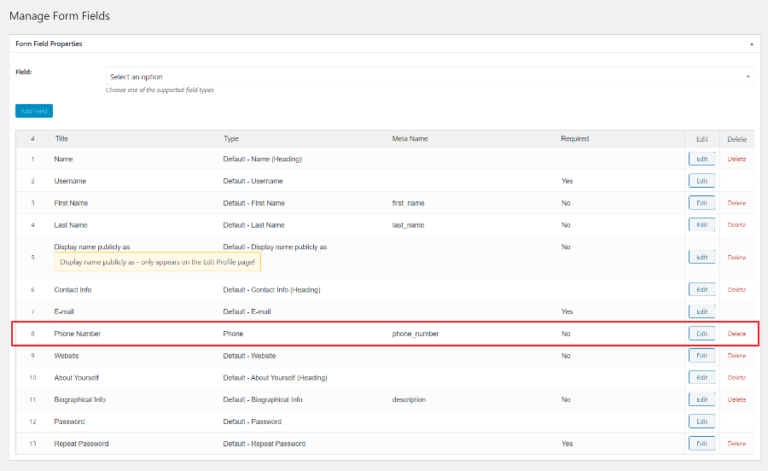768x471 pixels.
Task: Delete the First Name field
Action: click(x=736, y=203)
